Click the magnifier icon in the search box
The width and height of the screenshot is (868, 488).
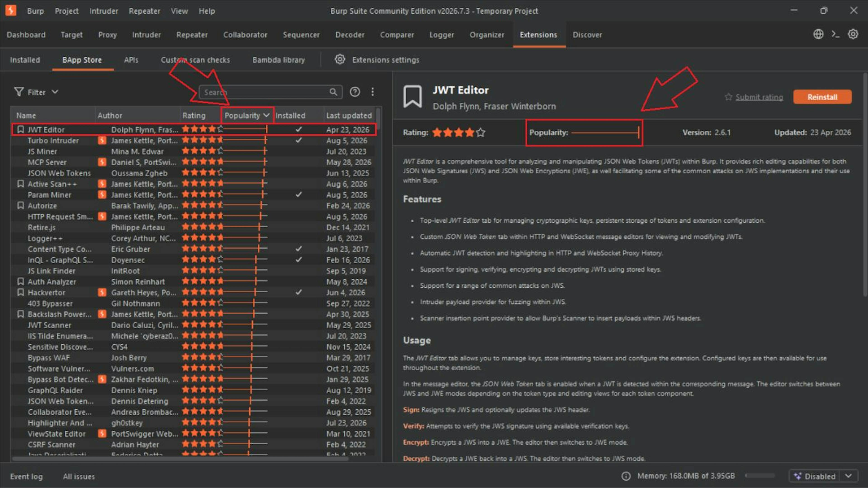click(x=333, y=92)
